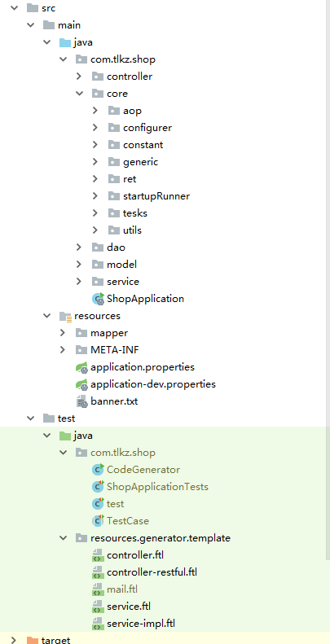330x644 pixels.
Task: Expand the controller package
Action: [x=79, y=77]
